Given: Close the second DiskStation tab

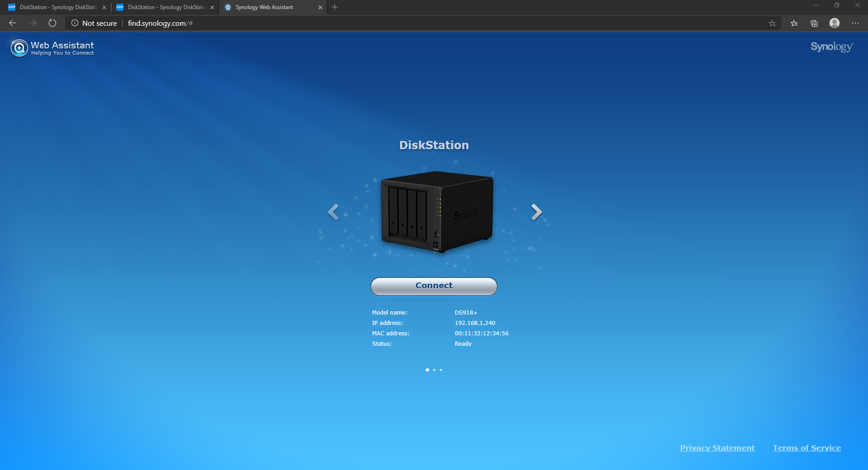Looking at the screenshot, I should [212, 7].
